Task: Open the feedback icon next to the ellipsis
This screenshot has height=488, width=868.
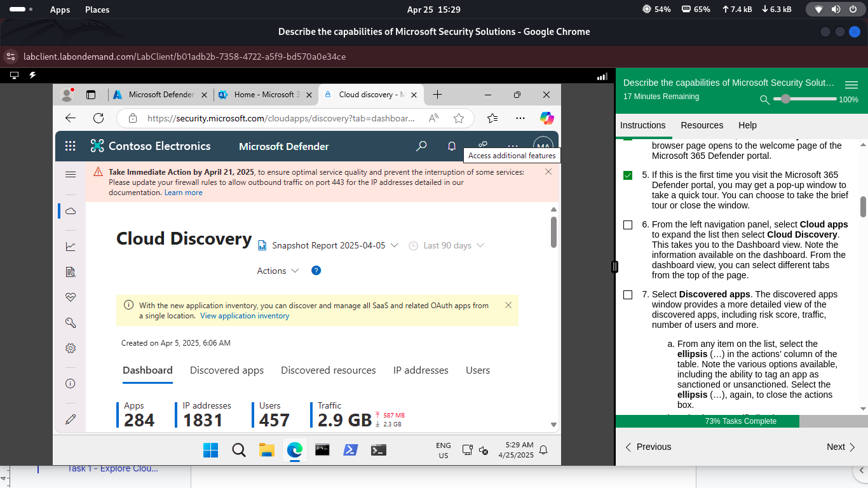Action: click(483, 146)
